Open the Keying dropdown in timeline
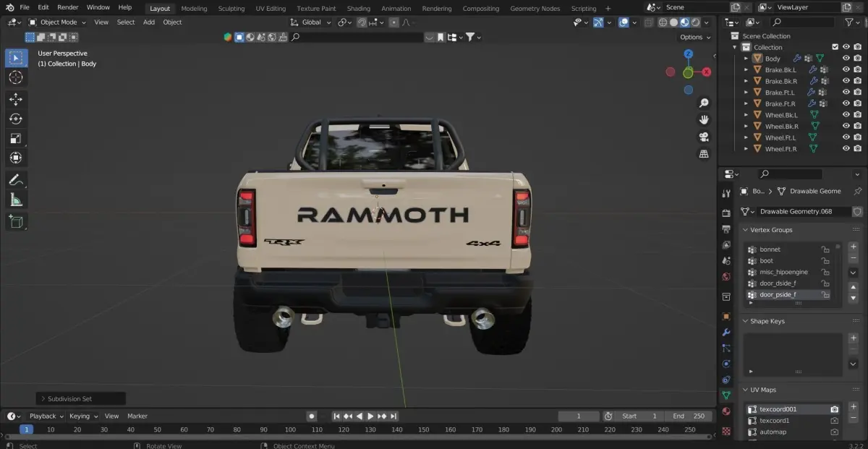Image resolution: width=868 pixels, height=449 pixels. (83, 416)
